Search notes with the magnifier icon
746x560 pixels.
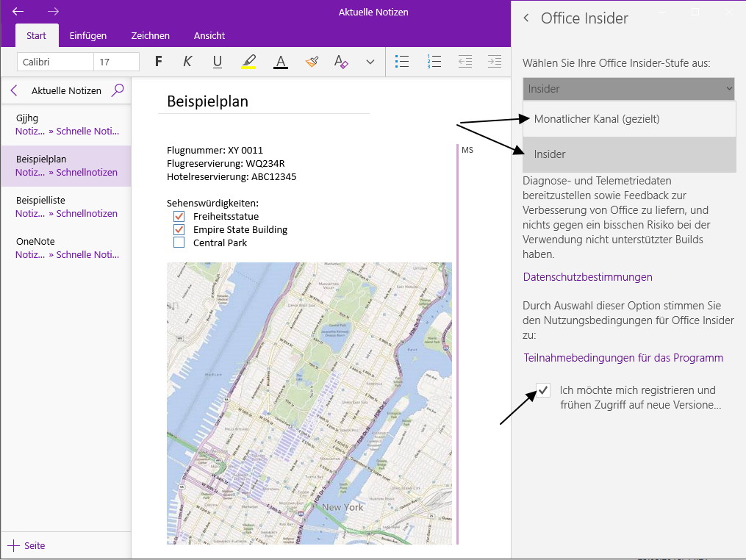tap(118, 90)
